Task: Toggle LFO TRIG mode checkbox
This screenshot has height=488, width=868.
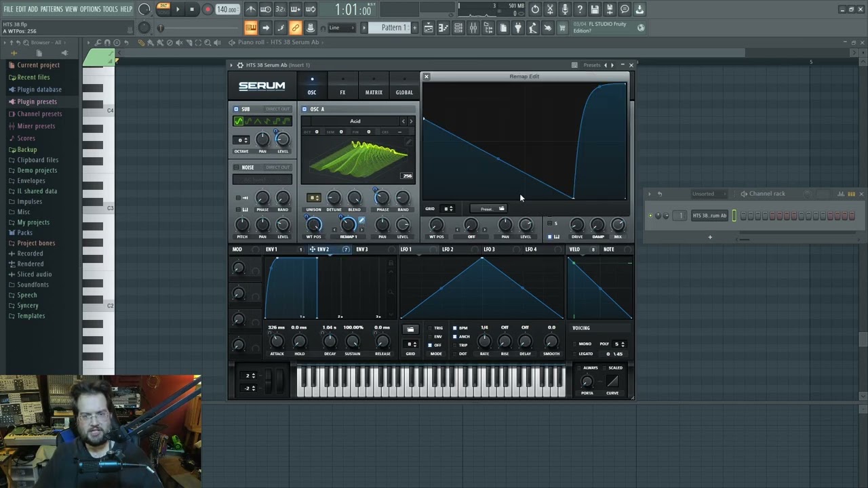Action: click(x=429, y=328)
